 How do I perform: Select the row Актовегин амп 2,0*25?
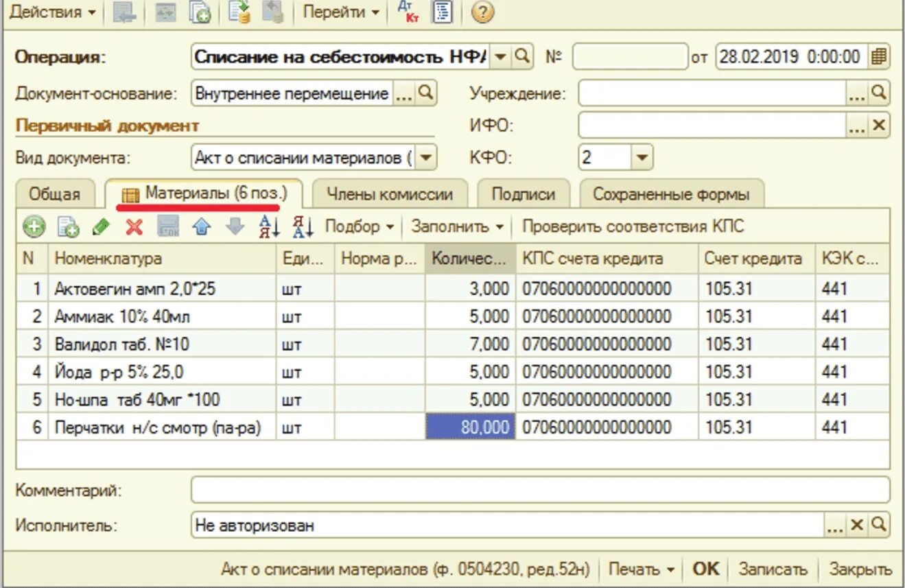(453, 289)
